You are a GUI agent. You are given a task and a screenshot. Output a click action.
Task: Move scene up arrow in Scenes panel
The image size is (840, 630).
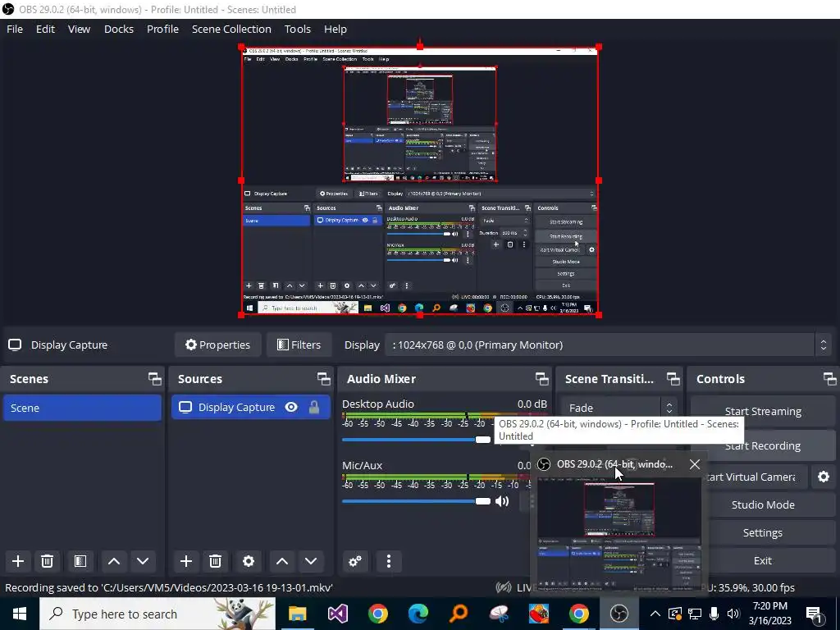113,561
